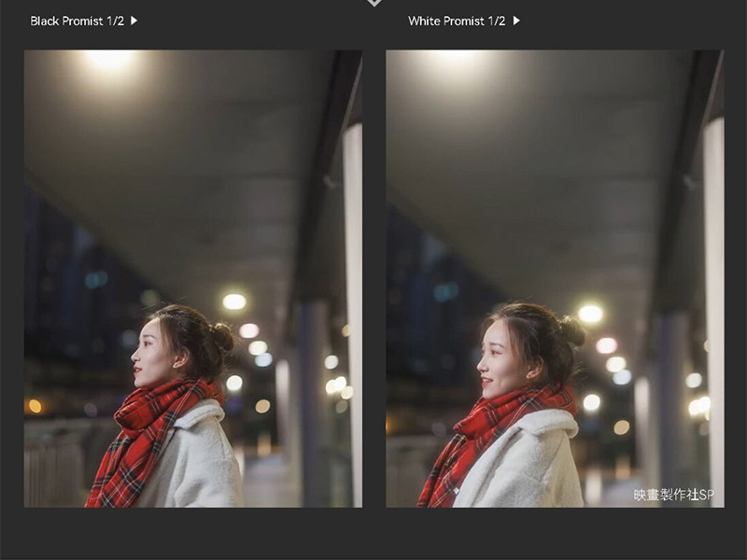Click the orange bokeh light in left photo
The width and height of the screenshot is (747, 560).
[35, 406]
